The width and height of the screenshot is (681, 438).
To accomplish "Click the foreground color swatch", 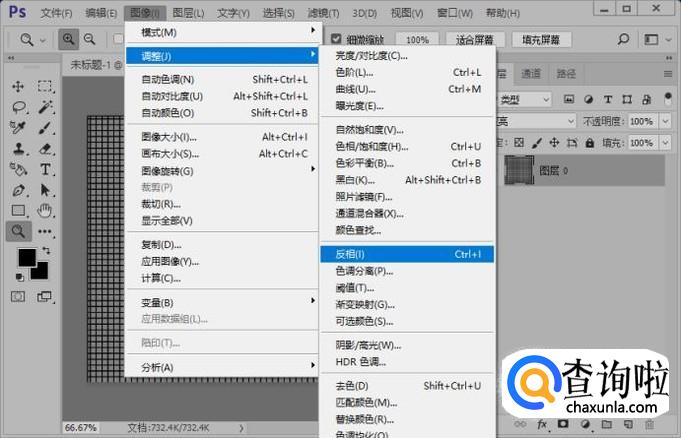I will point(26,259).
